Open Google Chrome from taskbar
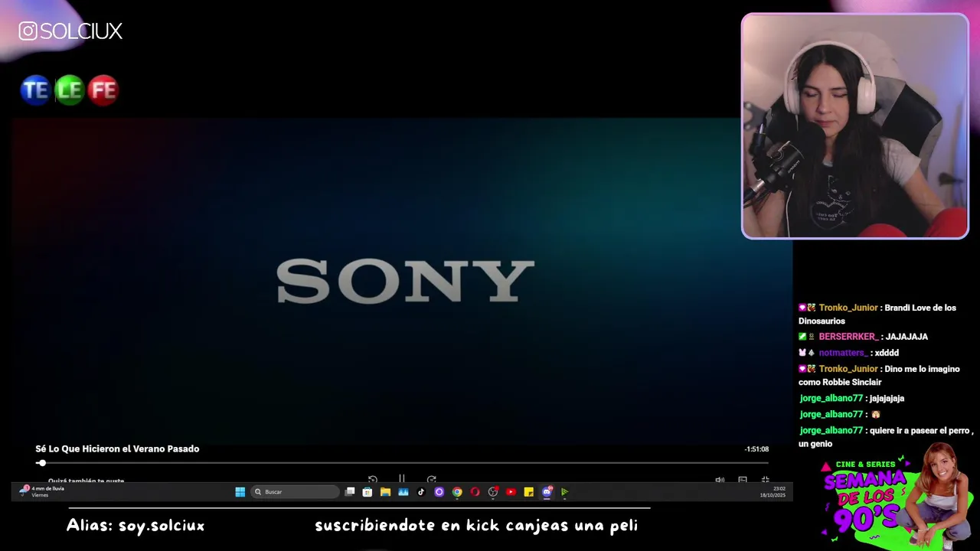This screenshot has height=551, width=980. pyautogui.click(x=457, y=492)
